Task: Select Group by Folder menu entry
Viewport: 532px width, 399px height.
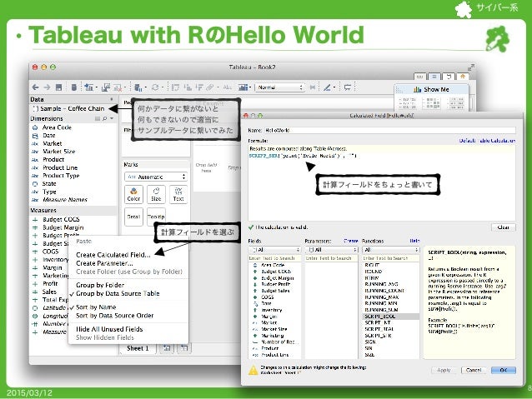Action: click(x=100, y=285)
